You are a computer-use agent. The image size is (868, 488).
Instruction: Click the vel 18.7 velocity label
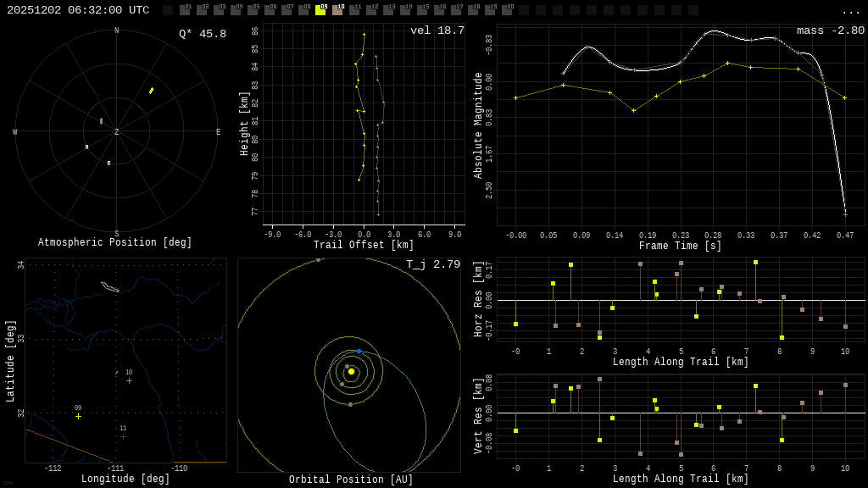[x=437, y=30]
